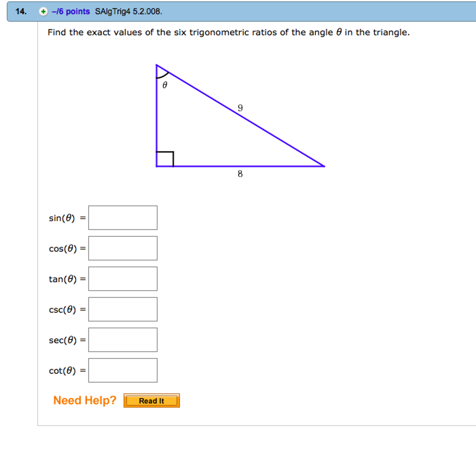This screenshot has width=476, height=449.
Task: Click the 'Need Help?' label
Action: point(84,400)
